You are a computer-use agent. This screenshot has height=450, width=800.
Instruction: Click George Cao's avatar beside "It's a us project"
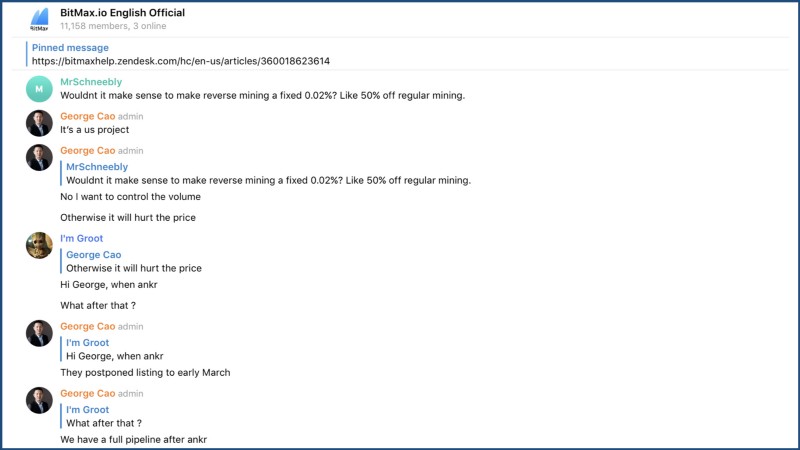click(39, 123)
